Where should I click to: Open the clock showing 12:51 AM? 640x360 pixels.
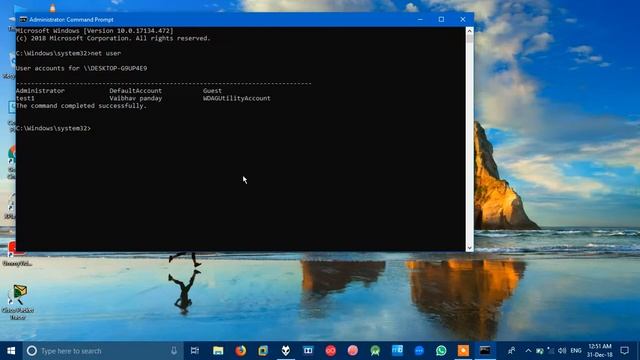(600, 351)
